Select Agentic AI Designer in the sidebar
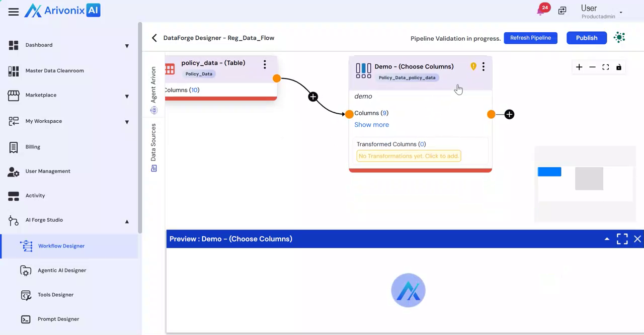 tap(62, 270)
